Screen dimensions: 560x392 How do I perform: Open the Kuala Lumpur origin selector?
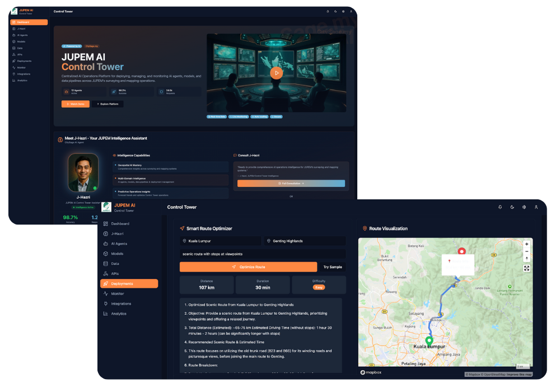click(220, 240)
